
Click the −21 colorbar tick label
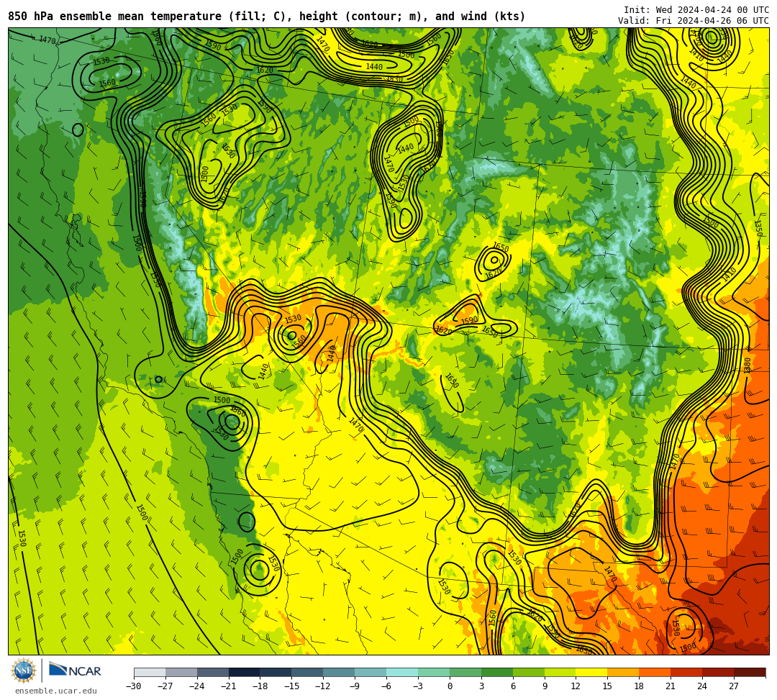(229, 686)
